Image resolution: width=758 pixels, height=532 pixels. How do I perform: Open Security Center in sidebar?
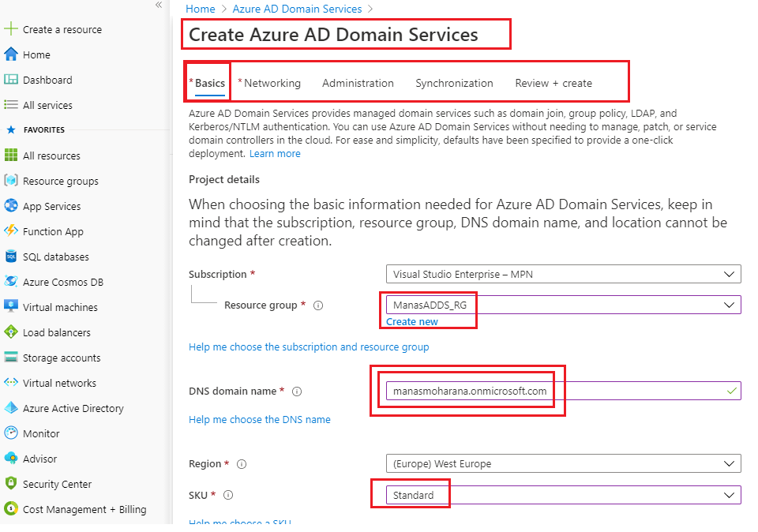(x=57, y=484)
